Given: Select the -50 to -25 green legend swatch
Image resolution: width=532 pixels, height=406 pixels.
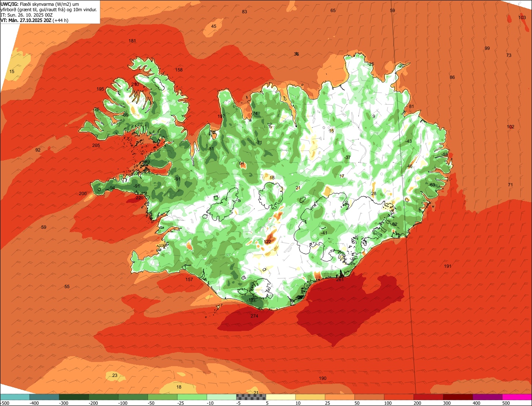Looking at the screenshot, I should tap(162, 397).
